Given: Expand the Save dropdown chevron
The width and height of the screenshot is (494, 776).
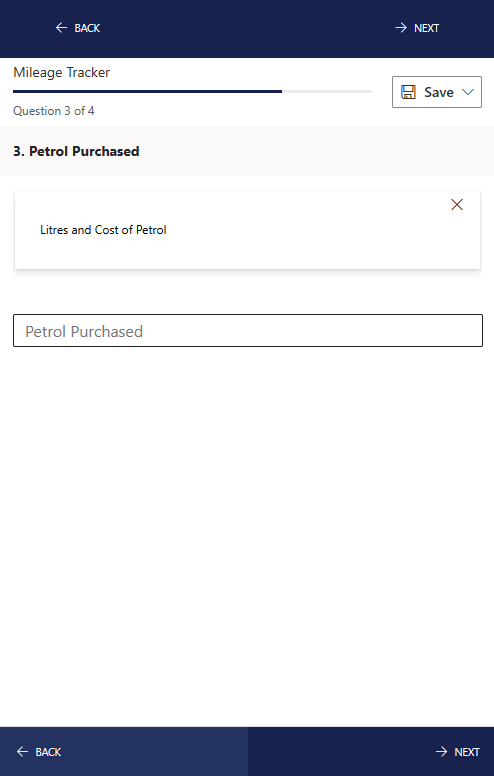Looking at the screenshot, I should pos(468,92).
